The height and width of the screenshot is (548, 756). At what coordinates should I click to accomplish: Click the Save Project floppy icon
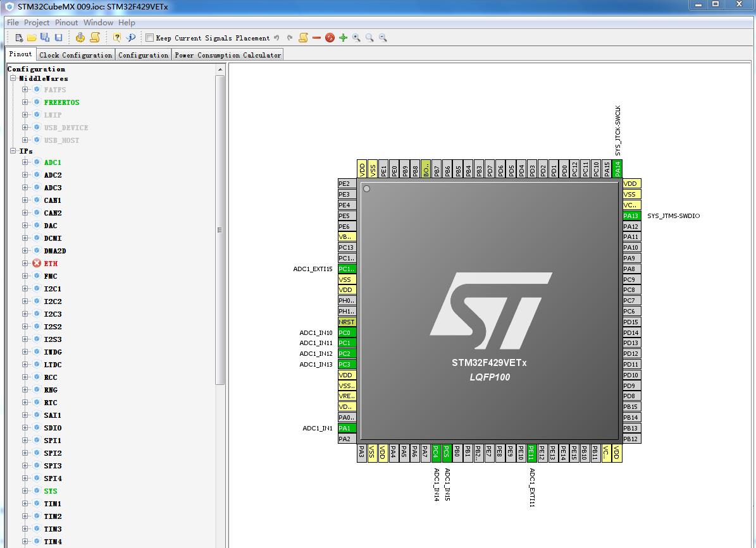[x=58, y=37]
